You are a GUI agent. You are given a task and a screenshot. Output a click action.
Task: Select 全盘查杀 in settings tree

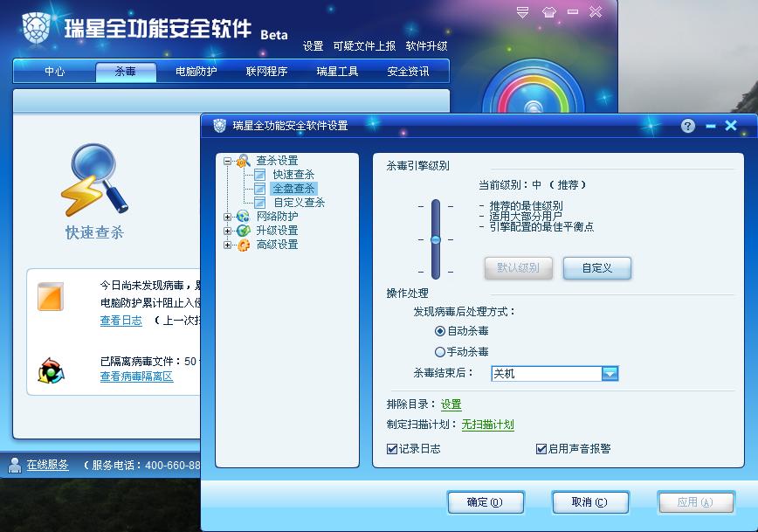click(x=293, y=189)
